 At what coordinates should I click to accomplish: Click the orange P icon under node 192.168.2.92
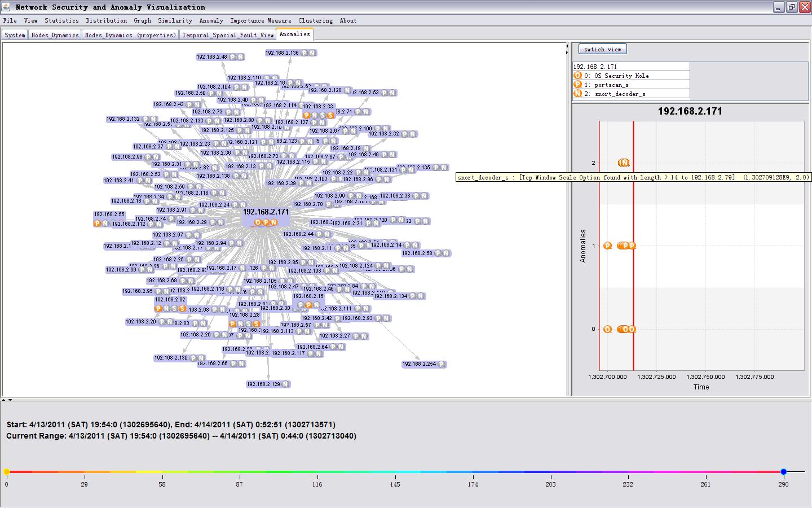(158, 309)
